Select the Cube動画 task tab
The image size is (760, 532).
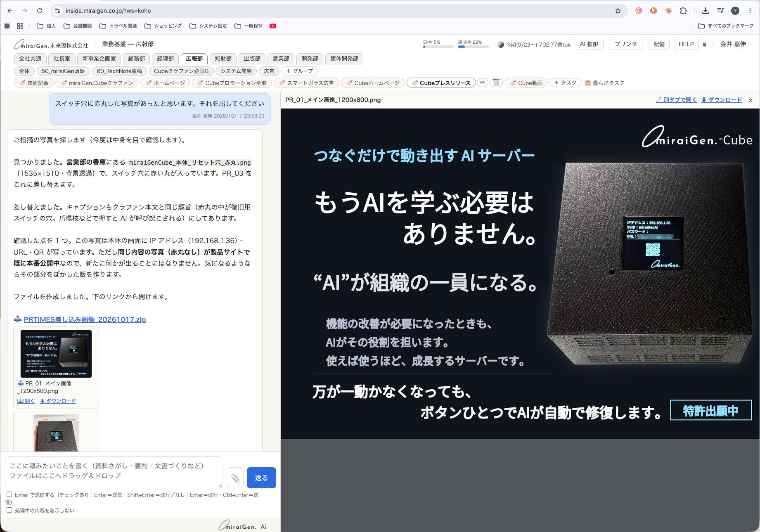point(526,83)
